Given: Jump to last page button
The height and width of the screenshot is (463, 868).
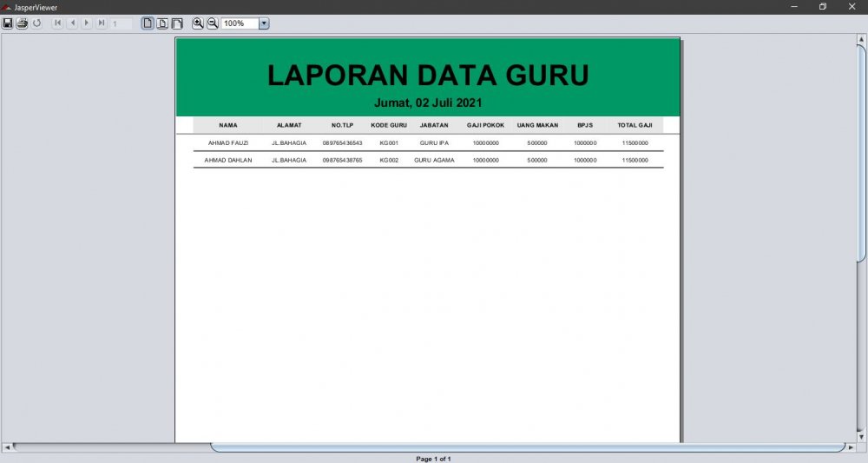Looking at the screenshot, I should [x=102, y=23].
